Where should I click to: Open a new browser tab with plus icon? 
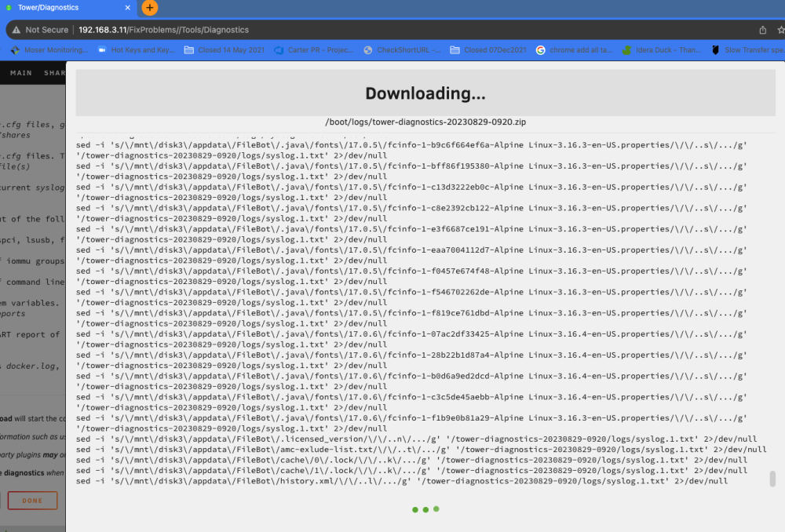(x=150, y=8)
